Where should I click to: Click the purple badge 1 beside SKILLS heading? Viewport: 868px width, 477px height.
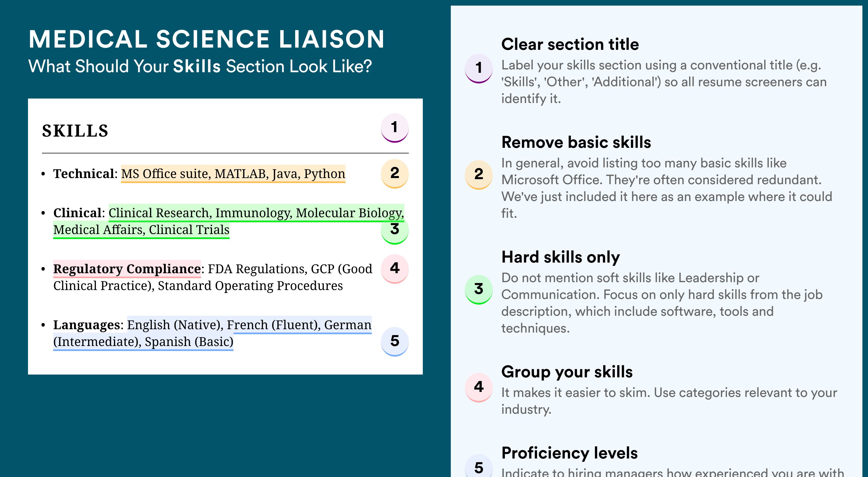[394, 128]
